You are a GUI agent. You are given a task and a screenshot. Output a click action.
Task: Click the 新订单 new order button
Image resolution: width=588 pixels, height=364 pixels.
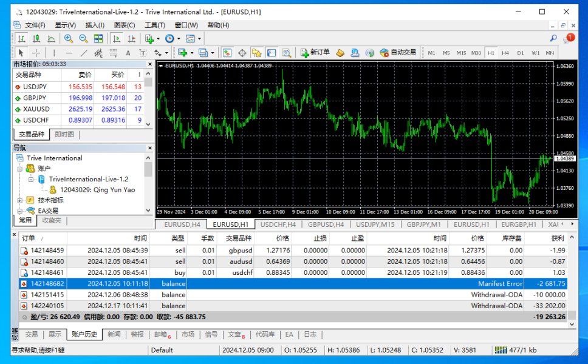(315, 53)
